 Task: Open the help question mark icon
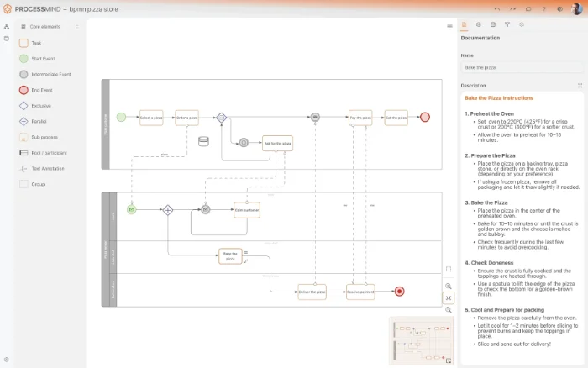[x=543, y=8]
